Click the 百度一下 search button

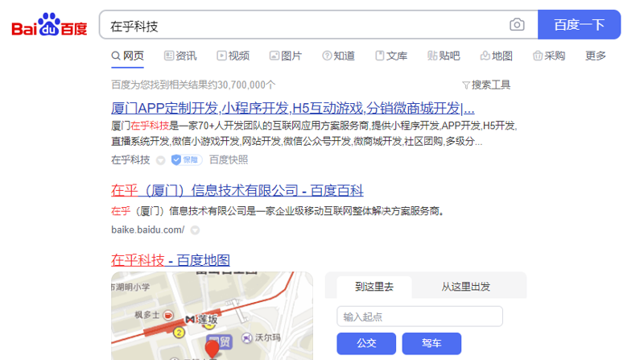click(x=579, y=25)
